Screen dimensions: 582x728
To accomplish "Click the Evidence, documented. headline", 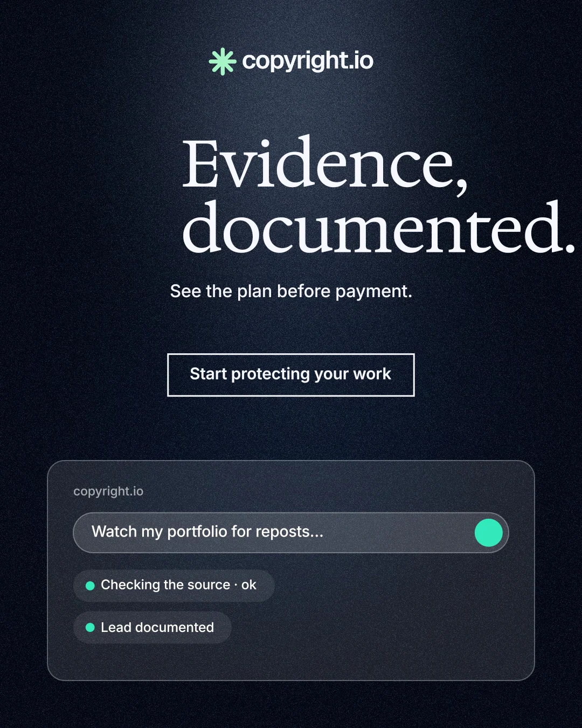I will [379, 195].
